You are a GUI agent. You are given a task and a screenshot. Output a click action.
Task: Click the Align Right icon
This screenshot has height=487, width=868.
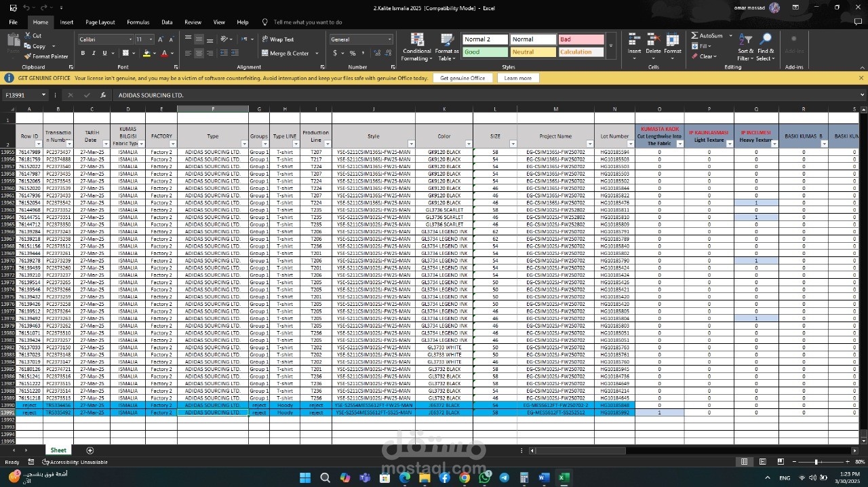click(x=209, y=53)
